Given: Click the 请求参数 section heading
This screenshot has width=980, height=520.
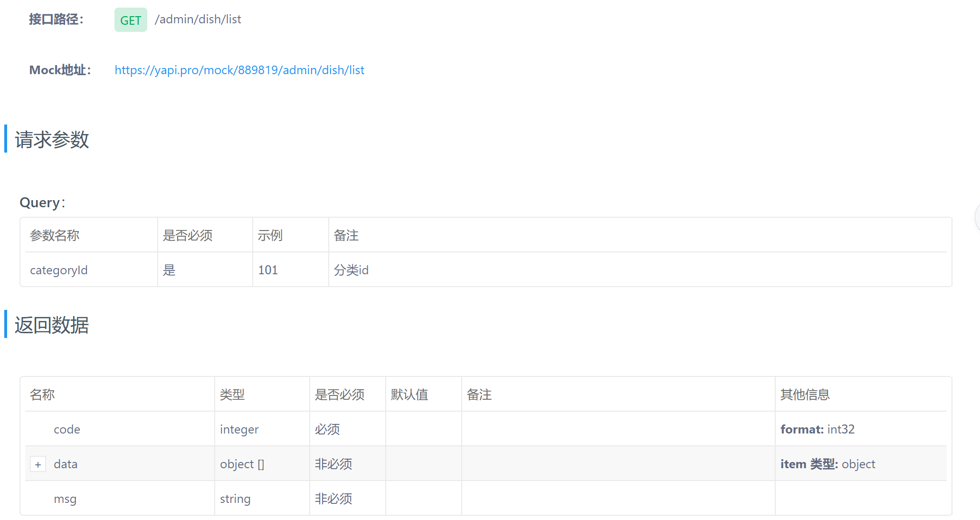Looking at the screenshot, I should [x=52, y=139].
